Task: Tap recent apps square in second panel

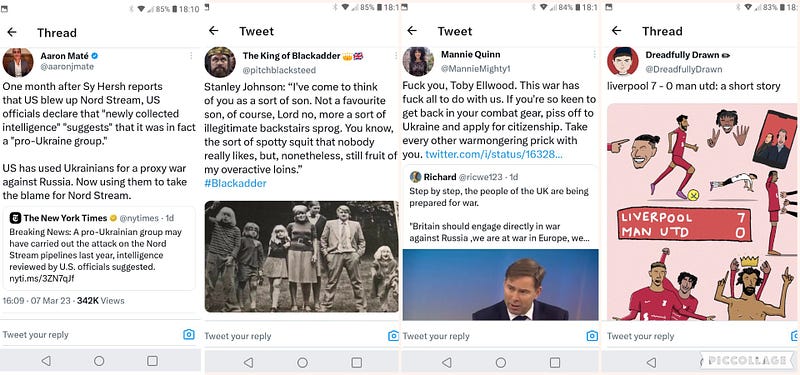Action: coord(357,362)
